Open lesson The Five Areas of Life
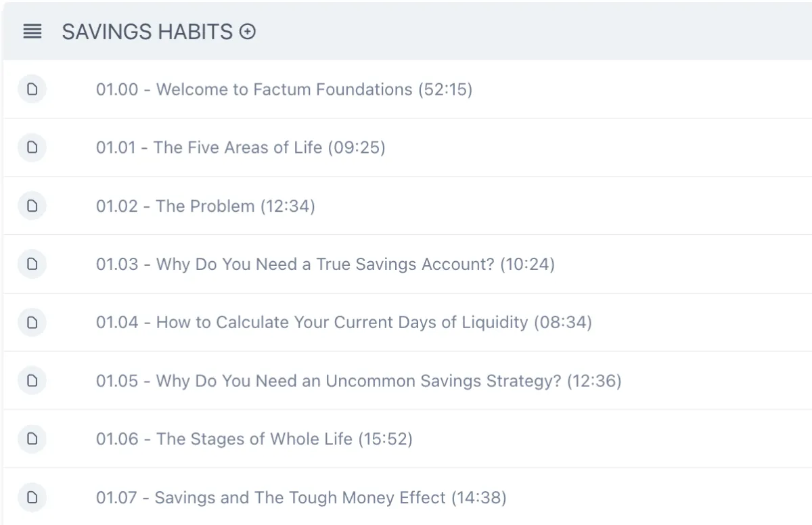The width and height of the screenshot is (812, 525). point(241,147)
